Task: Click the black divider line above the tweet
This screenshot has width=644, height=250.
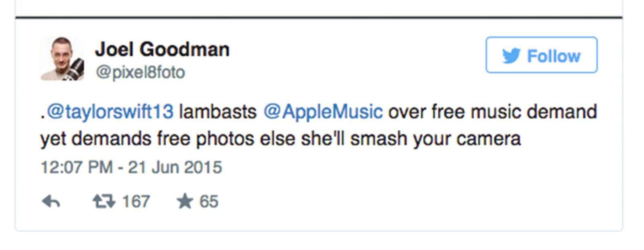Action: [x=319, y=18]
